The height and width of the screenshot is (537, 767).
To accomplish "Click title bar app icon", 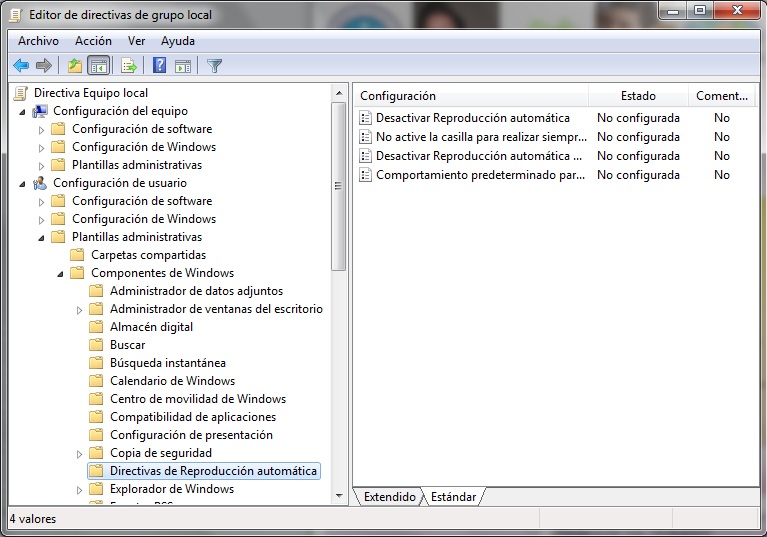I will pos(16,15).
